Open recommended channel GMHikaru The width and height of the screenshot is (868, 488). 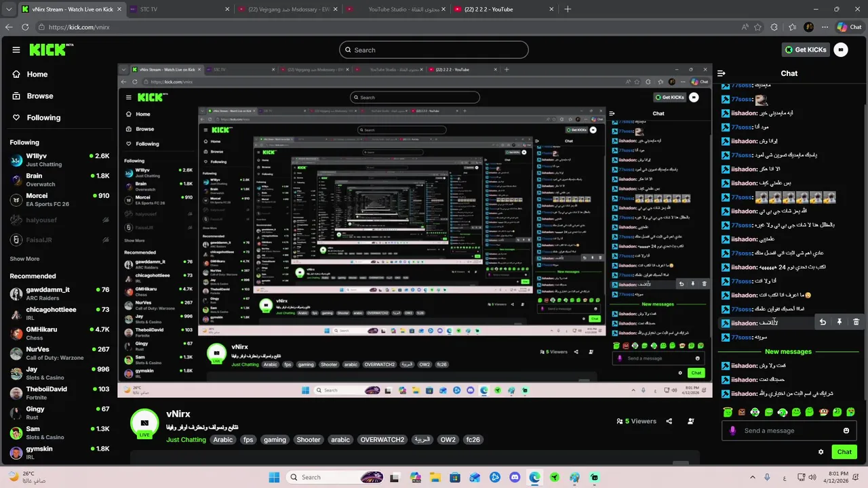click(60, 333)
